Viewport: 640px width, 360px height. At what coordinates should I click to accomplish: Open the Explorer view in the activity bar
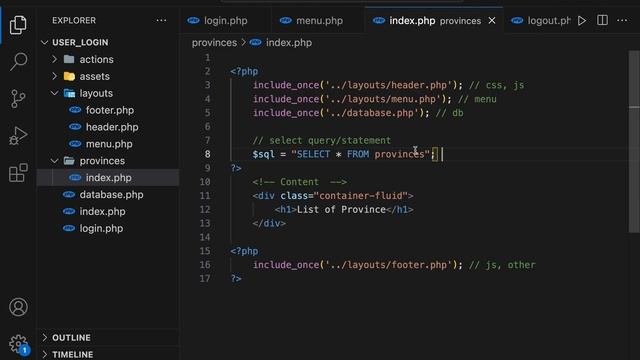pos(18,24)
